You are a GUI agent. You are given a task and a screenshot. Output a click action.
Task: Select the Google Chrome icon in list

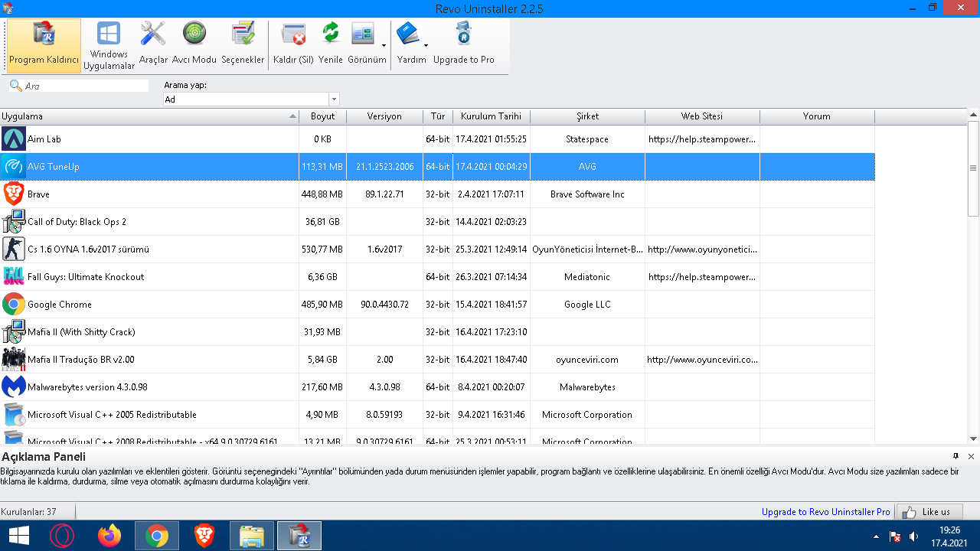coord(14,305)
